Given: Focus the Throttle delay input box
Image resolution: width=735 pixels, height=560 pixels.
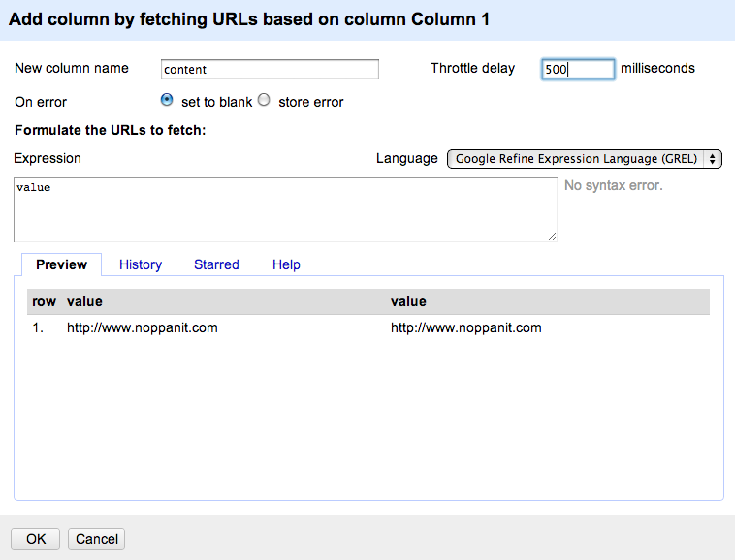Looking at the screenshot, I should [x=578, y=70].
